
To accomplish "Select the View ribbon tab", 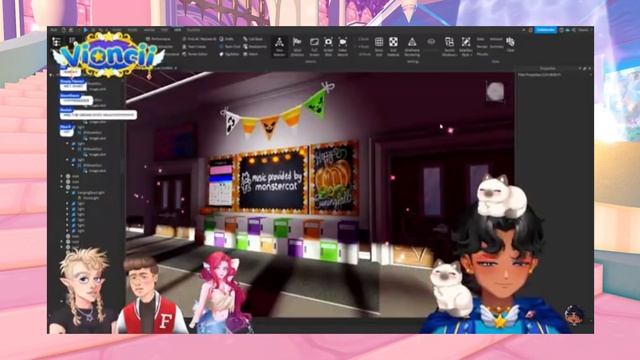I will pyautogui.click(x=177, y=30).
